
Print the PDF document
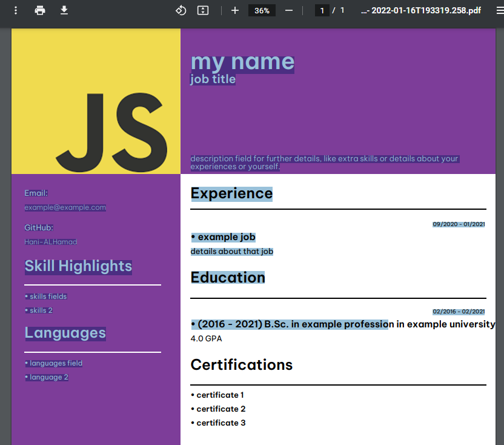click(x=40, y=11)
